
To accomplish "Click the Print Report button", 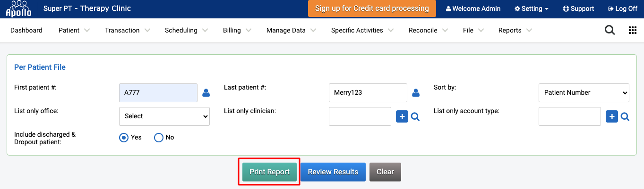I will coord(269,172).
